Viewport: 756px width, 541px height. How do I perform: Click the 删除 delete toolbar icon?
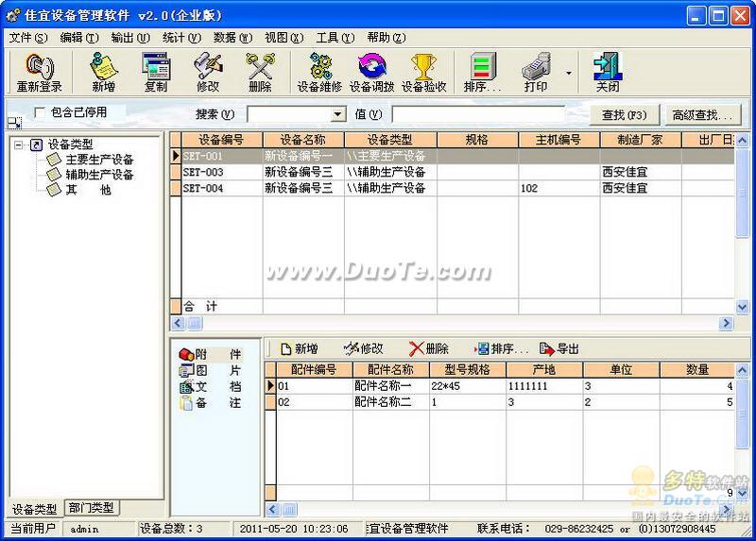[261, 66]
